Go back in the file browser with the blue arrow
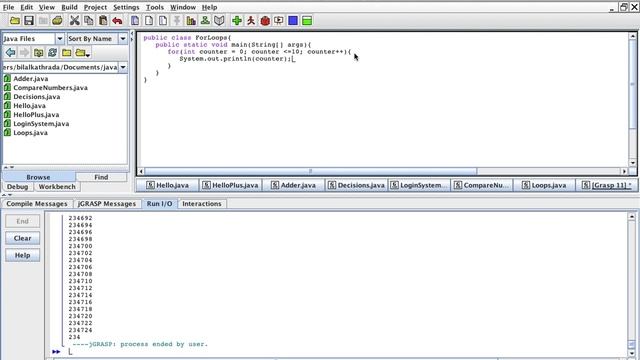 pos(11,52)
